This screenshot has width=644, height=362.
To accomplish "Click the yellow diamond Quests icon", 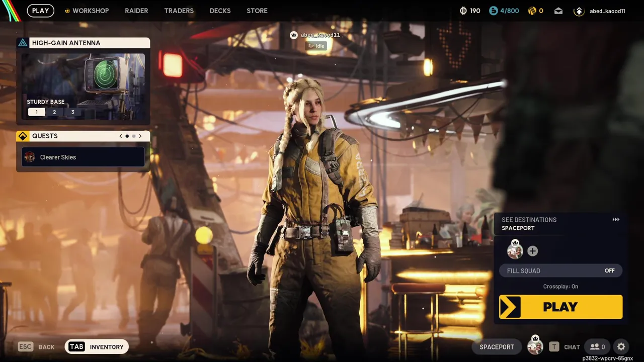I will pyautogui.click(x=23, y=136).
